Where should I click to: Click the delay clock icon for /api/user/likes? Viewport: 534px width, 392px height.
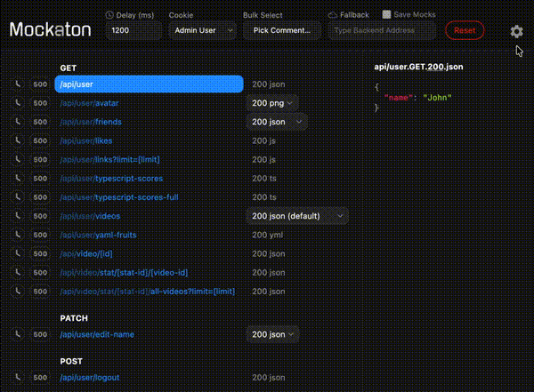pos(18,140)
